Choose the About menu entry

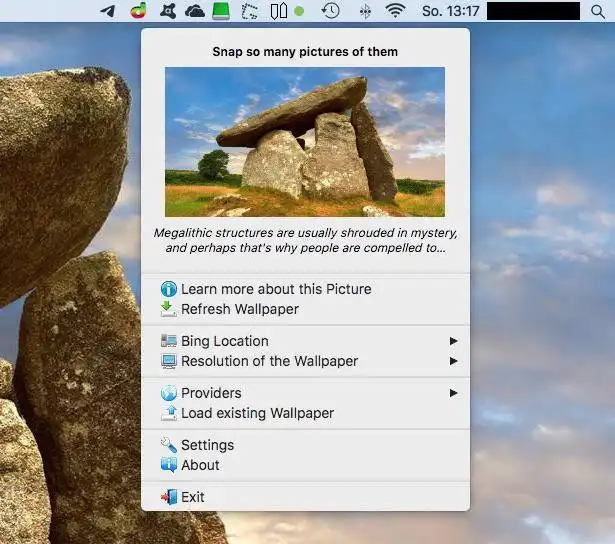point(200,465)
